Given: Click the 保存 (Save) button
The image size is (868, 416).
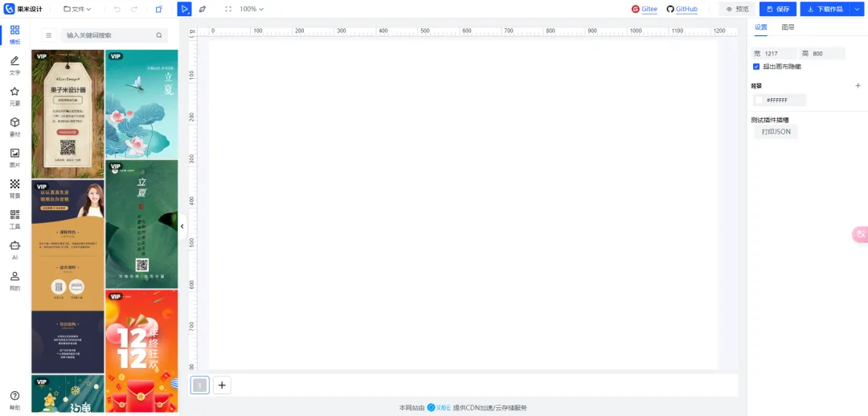Looking at the screenshot, I should pyautogui.click(x=777, y=9).
